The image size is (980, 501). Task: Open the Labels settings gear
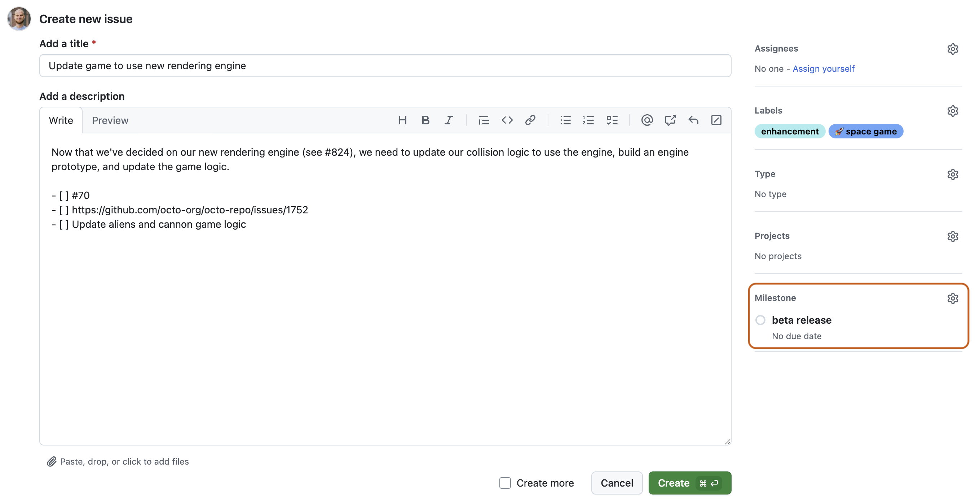click(x=953, y=111)
